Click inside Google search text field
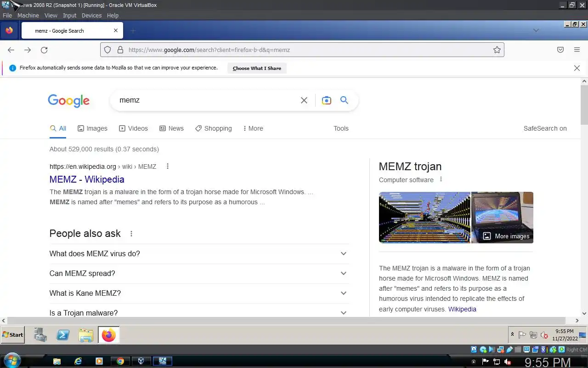 pyautogui.click(x=207, y=100)
